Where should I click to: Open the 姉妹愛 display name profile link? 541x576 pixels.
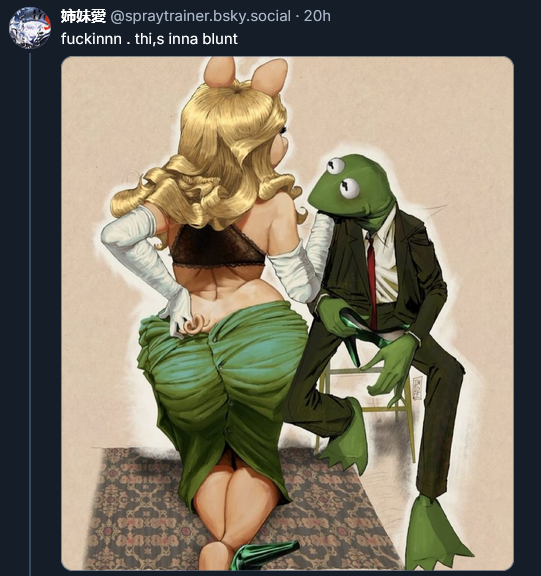coord(83,17)
